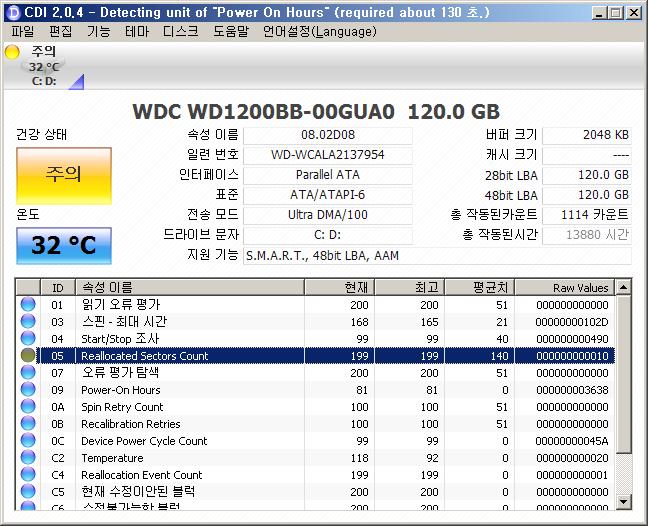The height and width of the screenshot is (526, 648).
Task: Minimize the CDI window
Action: [598, 13]
